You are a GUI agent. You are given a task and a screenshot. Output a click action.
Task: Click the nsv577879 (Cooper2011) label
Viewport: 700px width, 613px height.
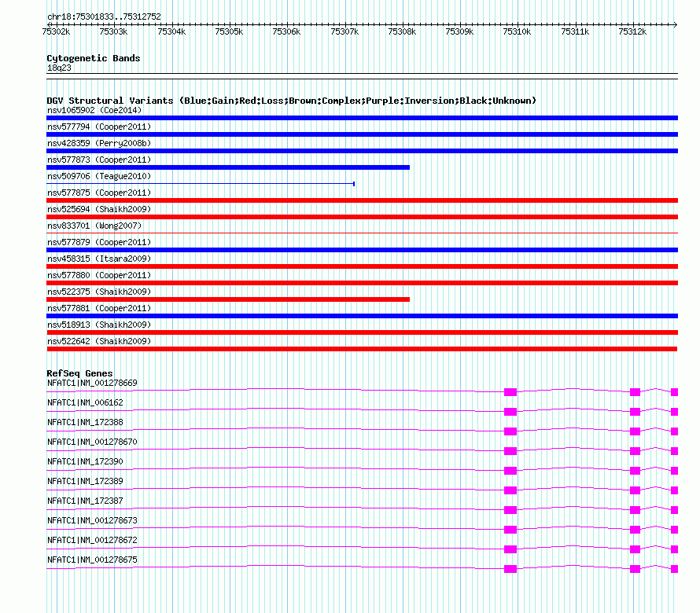(99, 242)
